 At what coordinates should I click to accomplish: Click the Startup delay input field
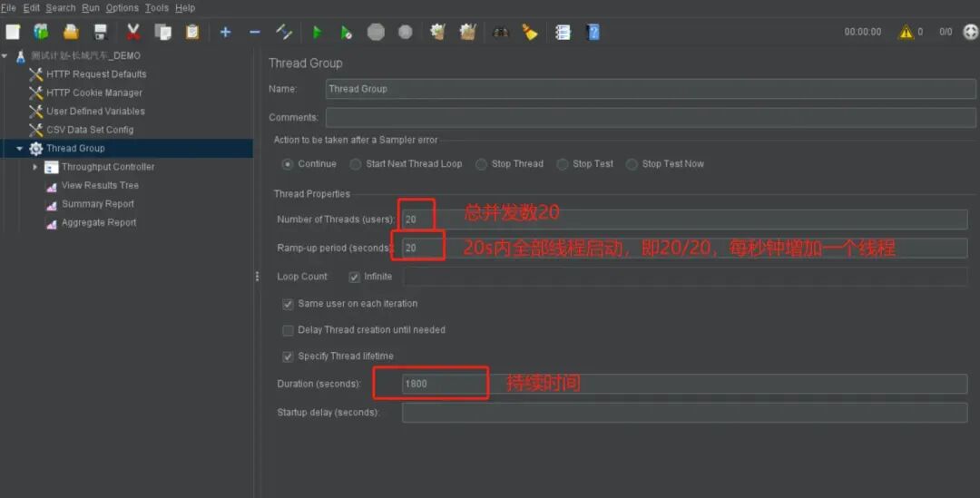pos(684,413)
